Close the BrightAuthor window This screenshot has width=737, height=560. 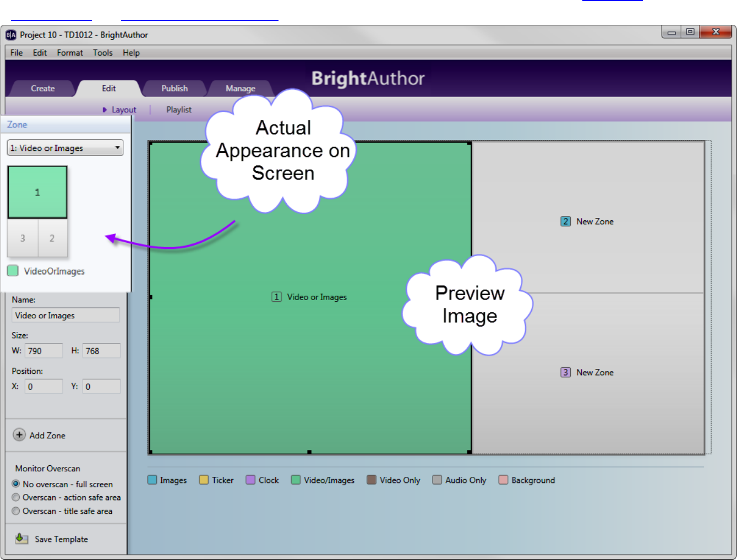pyautogui.click(x=716, y=32)
